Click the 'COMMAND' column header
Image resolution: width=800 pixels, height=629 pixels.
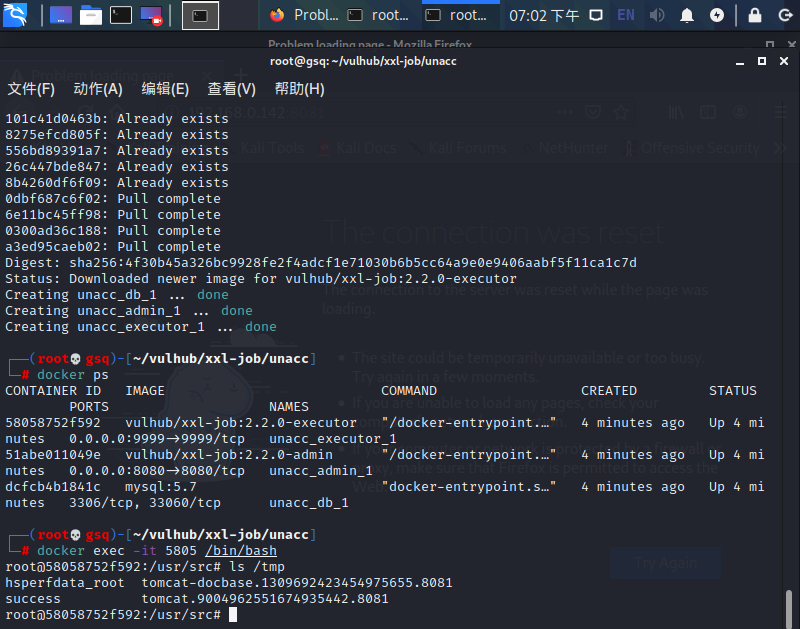click(x=409, y=391)
